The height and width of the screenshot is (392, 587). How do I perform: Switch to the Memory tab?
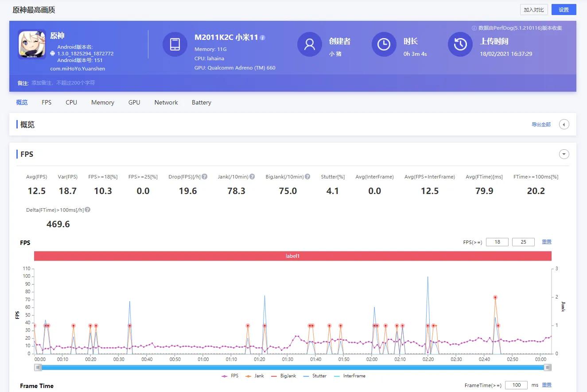point(103,102)
